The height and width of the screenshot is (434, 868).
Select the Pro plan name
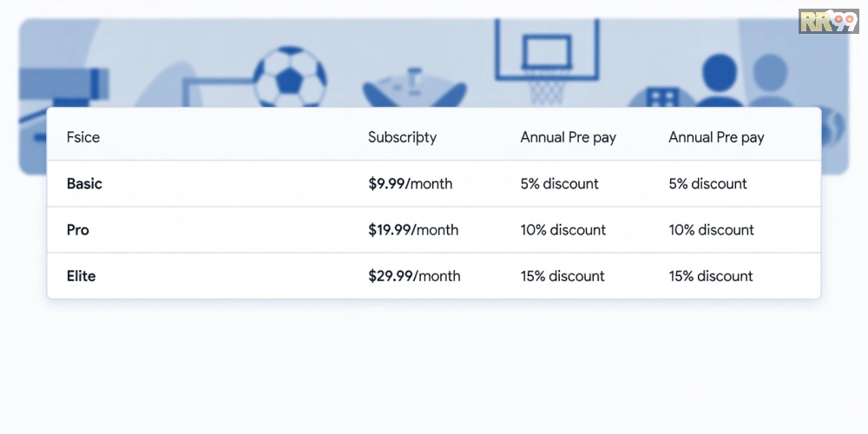coord(78,230)
